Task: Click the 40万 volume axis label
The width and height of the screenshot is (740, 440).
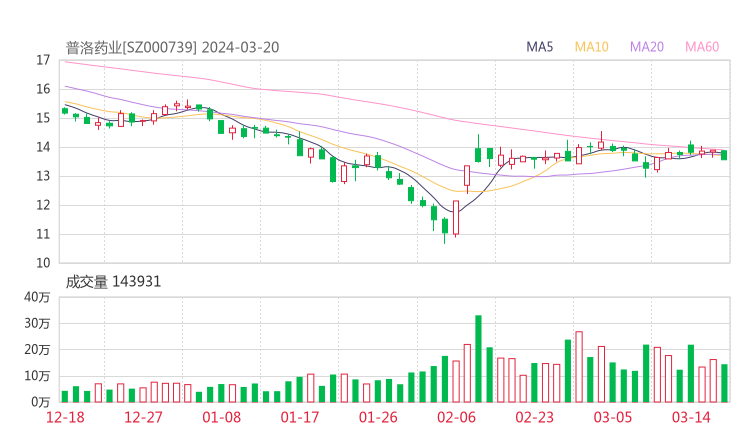Action: click(37, 297)
